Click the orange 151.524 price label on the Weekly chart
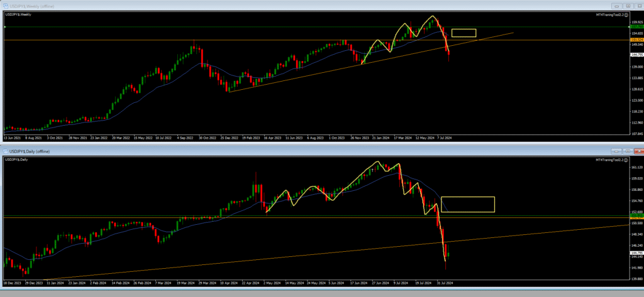Viewport: 644px width, 297px height. tap(635, 40)
